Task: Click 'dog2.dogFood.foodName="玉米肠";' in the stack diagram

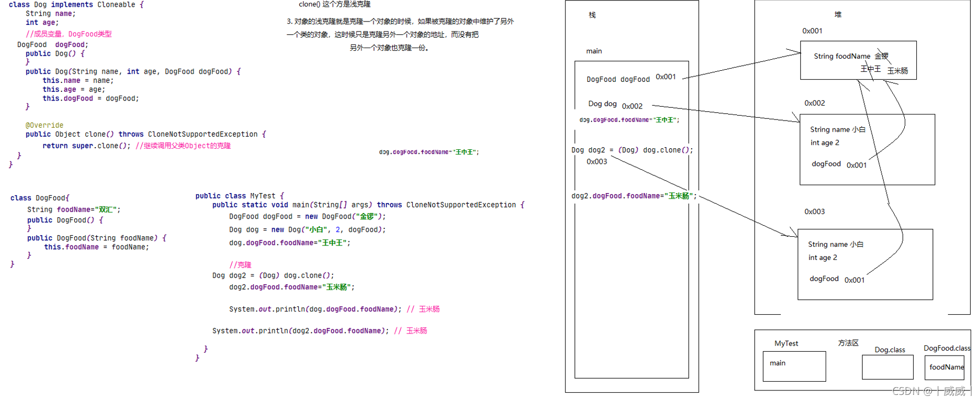Action: [634, 196]
